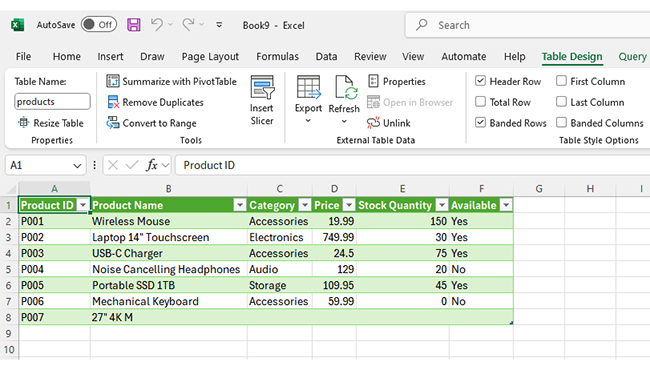
Task: Click the Resize Table button
Action: 51,123
